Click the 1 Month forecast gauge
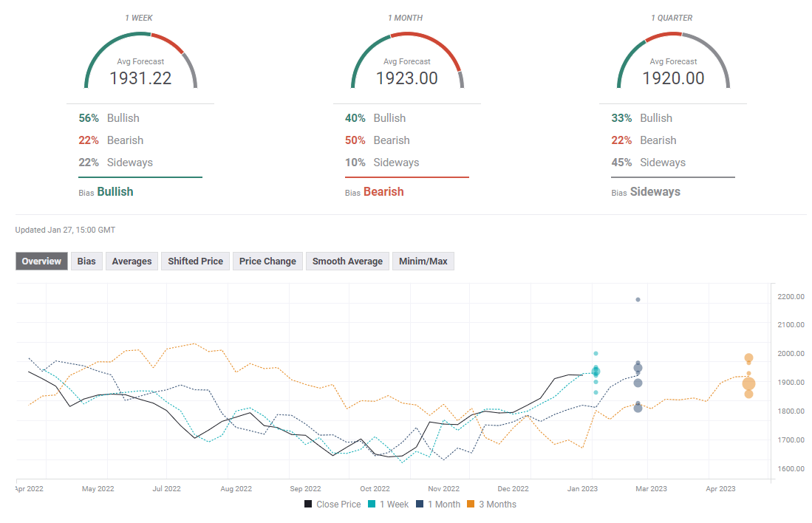812x523 pixels. click(x=406, y=61)
